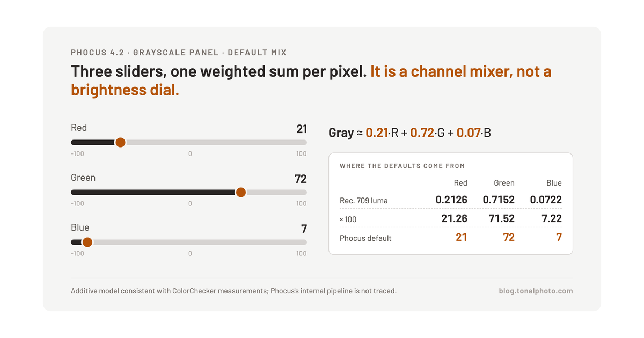Viewport: 644px width, 338px height.
Task: Select the Phocus default row label
Action: 365,238
